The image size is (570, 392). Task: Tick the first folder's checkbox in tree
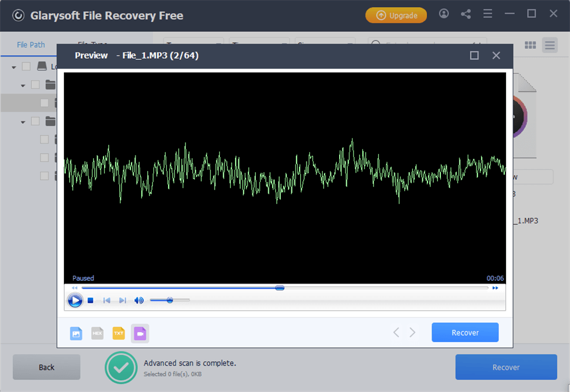(x=35, y=85)
